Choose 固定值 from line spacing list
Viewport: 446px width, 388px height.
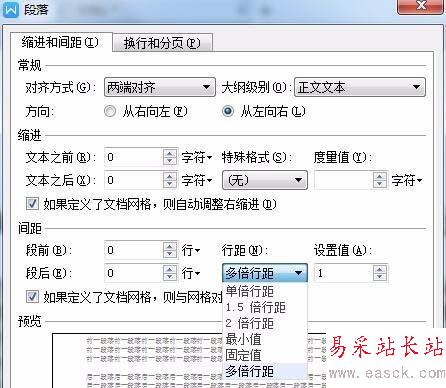coord(265,355)
